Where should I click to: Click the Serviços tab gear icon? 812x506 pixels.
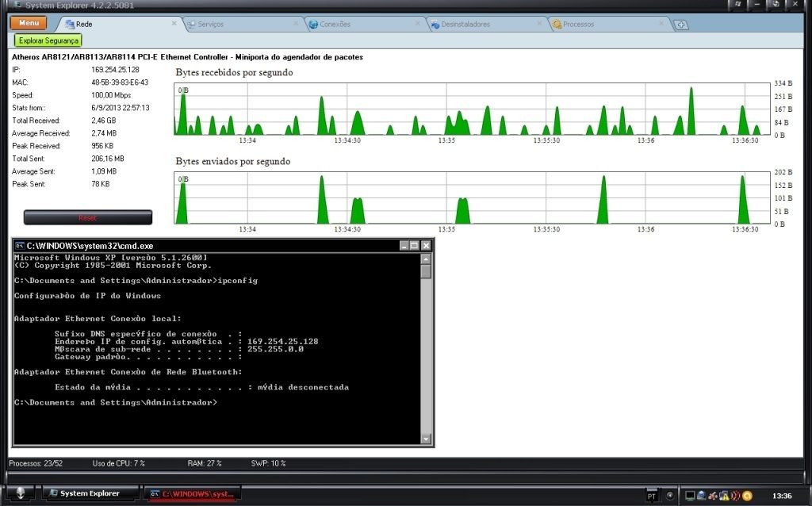click(x=192, y=24)
